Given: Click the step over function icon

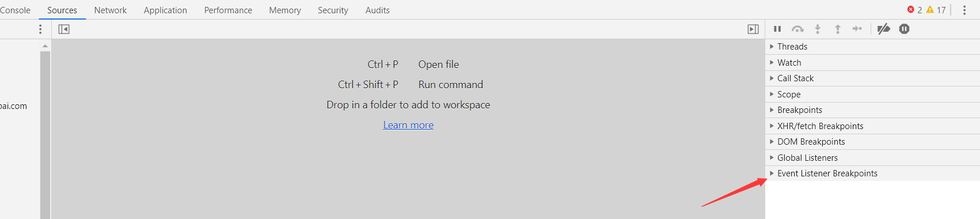Looking at the screenshot, I should point(797,29).
